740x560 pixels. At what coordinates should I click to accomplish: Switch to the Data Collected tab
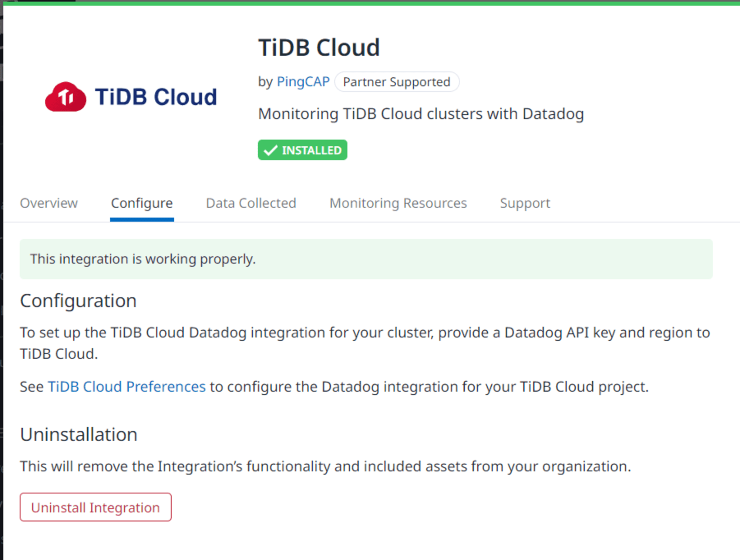pos(251,203)
